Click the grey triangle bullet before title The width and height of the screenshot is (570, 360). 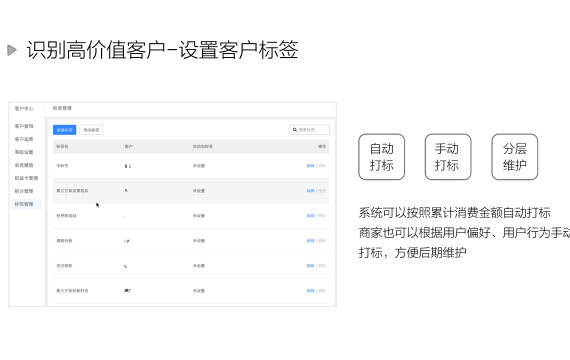click(12, 50)
